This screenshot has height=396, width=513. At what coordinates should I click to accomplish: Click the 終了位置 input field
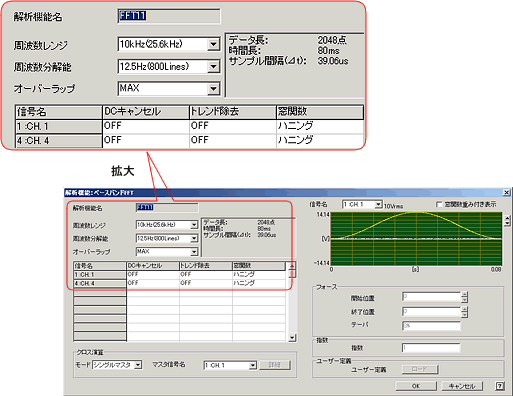coord(431,312)
